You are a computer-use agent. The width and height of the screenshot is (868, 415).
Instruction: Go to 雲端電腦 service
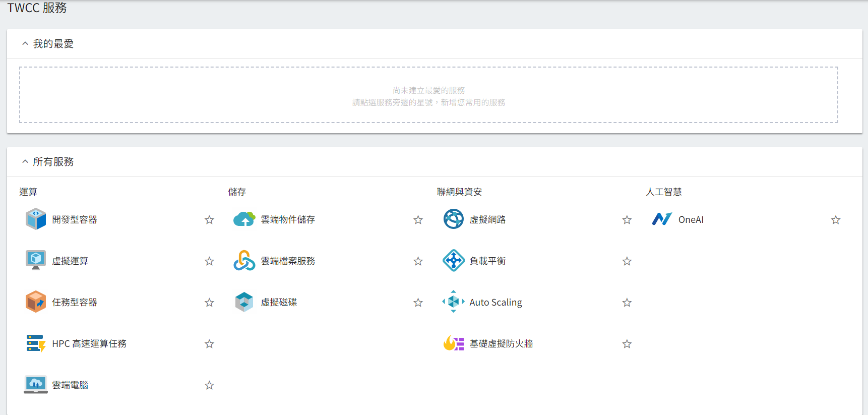(70, 385)
